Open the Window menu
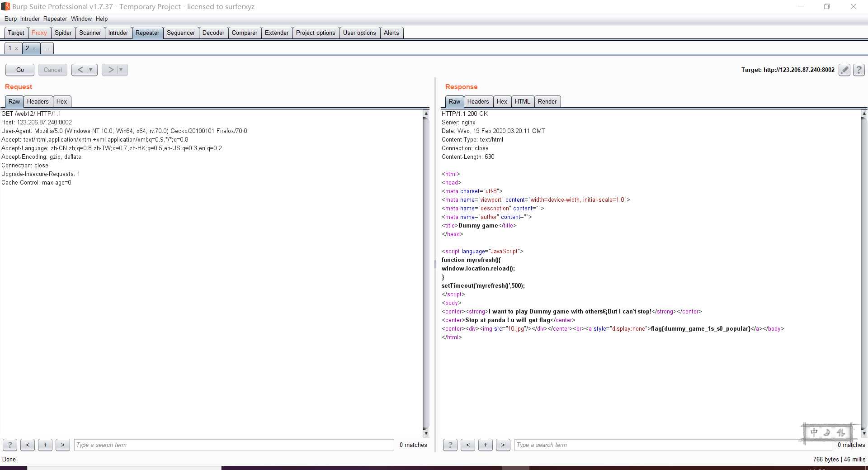The height and width of the screenshot is (470, 868). (81, 19)
